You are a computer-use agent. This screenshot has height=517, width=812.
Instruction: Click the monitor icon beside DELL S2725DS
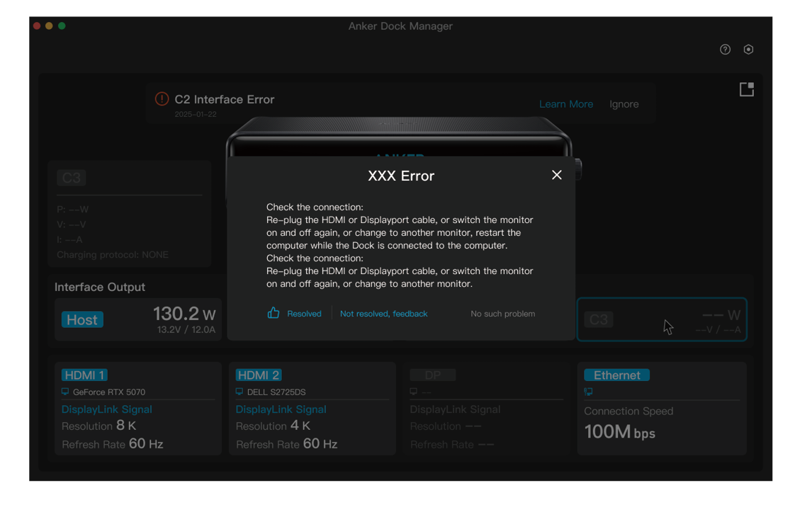[239, 392]
